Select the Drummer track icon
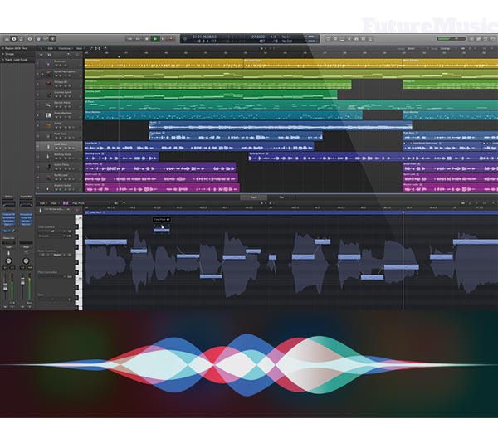The height and width of the screenshot is (448, 498). pyautogui.click(x=48, y=63)
